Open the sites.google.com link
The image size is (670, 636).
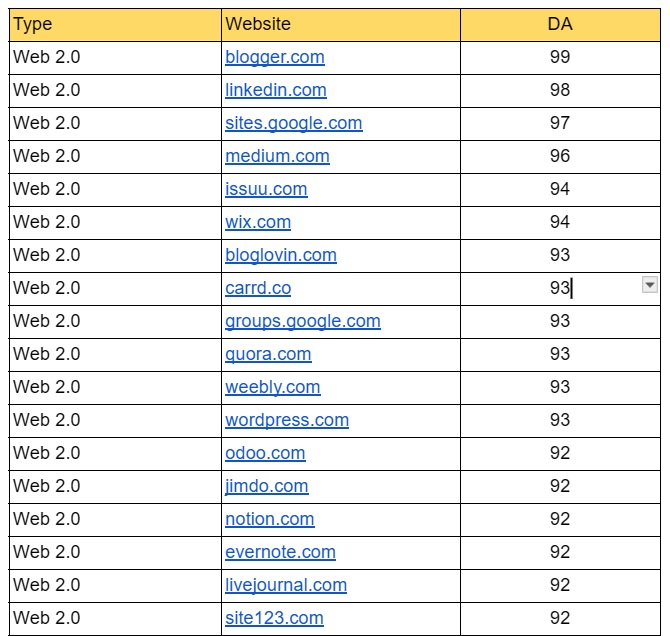coord(293,123)
